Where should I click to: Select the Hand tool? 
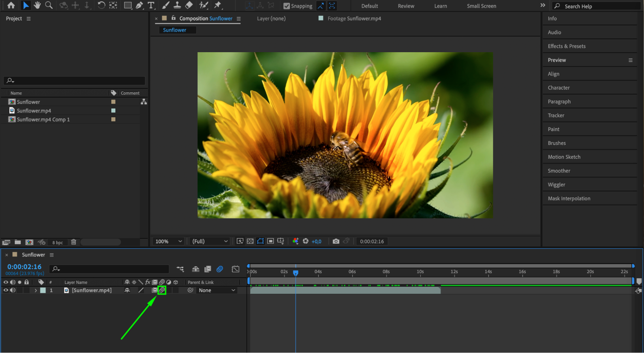coord(37,5)
